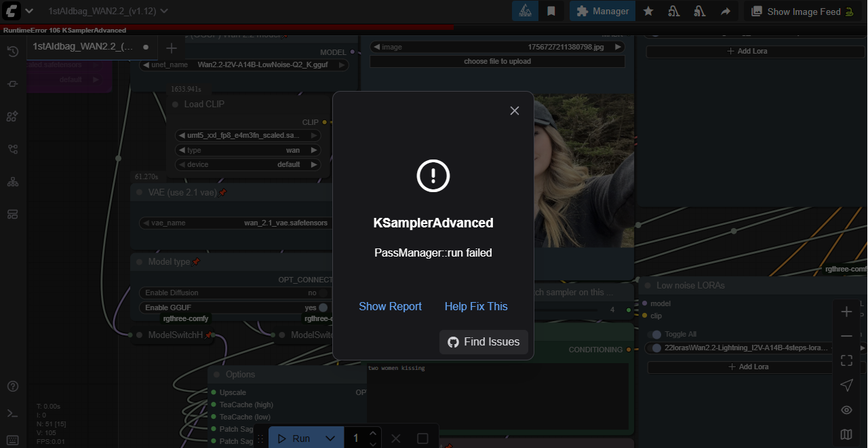This screenshot has width=868, height=448.
Task: Click the bookmark icon in top toolbar
Action: [551, 11]
